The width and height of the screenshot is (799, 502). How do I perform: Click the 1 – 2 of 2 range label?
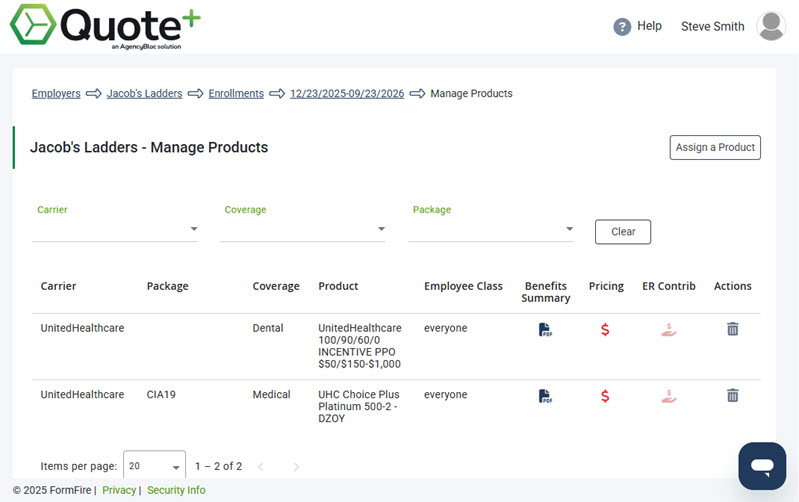click(x=218, y=466)
